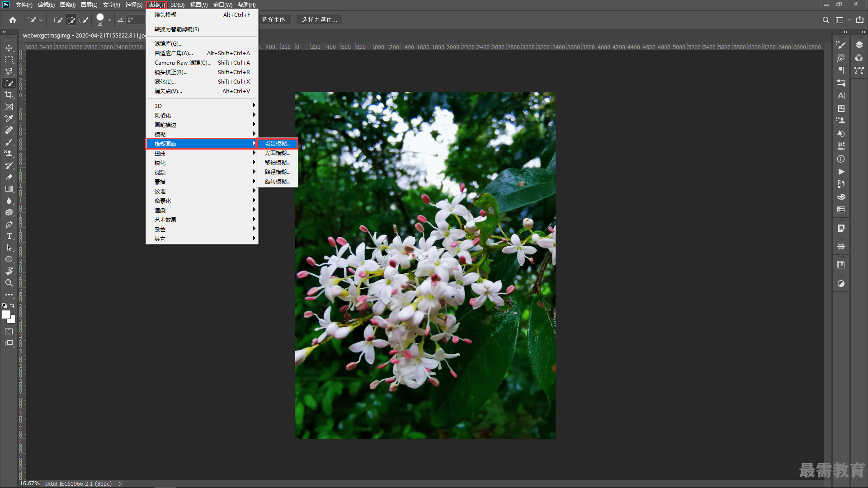The width and height of the screenshot is (868, 488).
Task: Open the status bar info arrow
Action: (120, 483)
